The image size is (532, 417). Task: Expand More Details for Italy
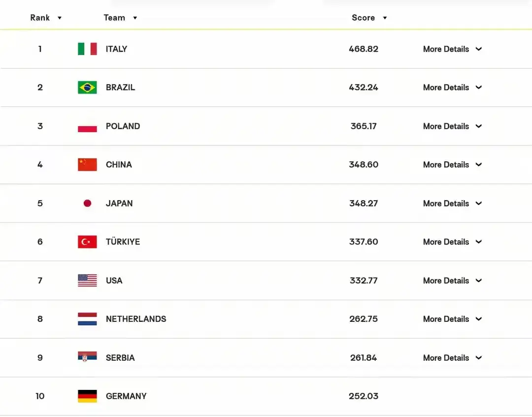(x=452, y=49)
